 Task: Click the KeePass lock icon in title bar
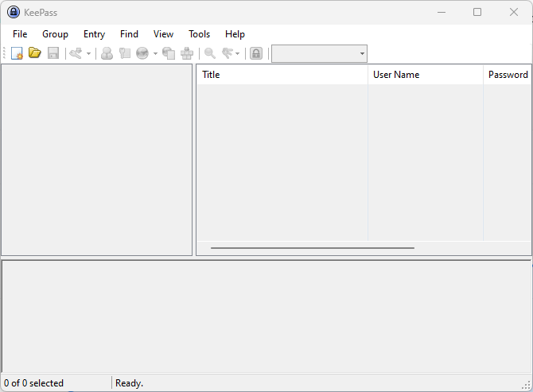point(14,12)
